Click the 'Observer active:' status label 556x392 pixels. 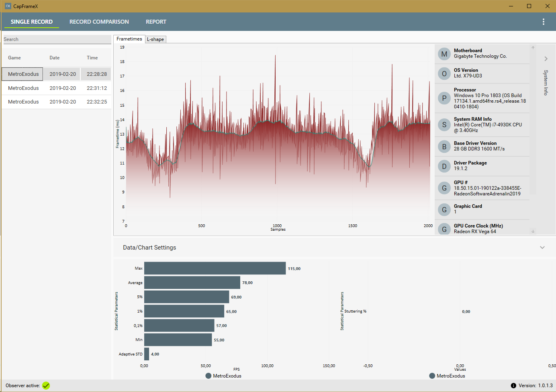[23, 386]
